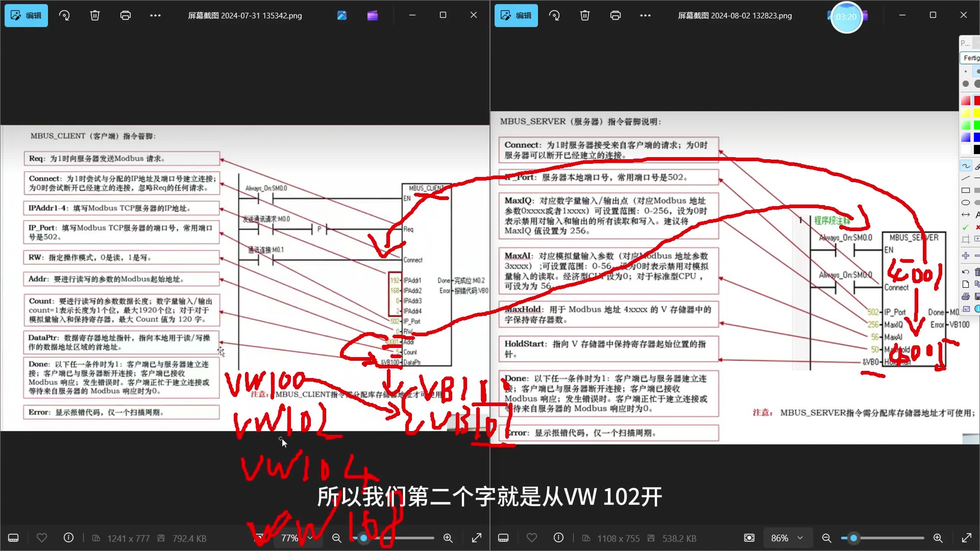Open image info for the left screenshot
The image size is (980, 551).
click(69, 538)
